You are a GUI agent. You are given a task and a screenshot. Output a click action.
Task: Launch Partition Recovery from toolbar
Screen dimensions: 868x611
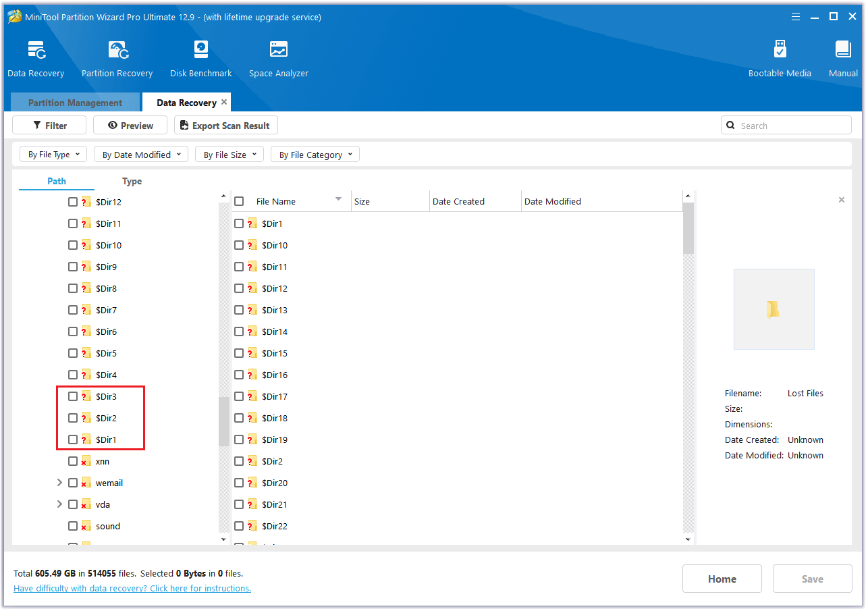coord(117,50)
